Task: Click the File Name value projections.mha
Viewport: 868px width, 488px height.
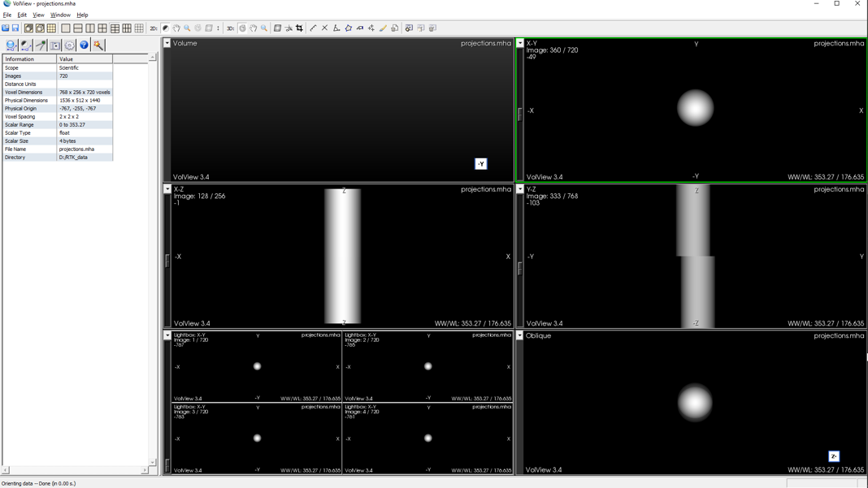Action: [x=76, y=149]
